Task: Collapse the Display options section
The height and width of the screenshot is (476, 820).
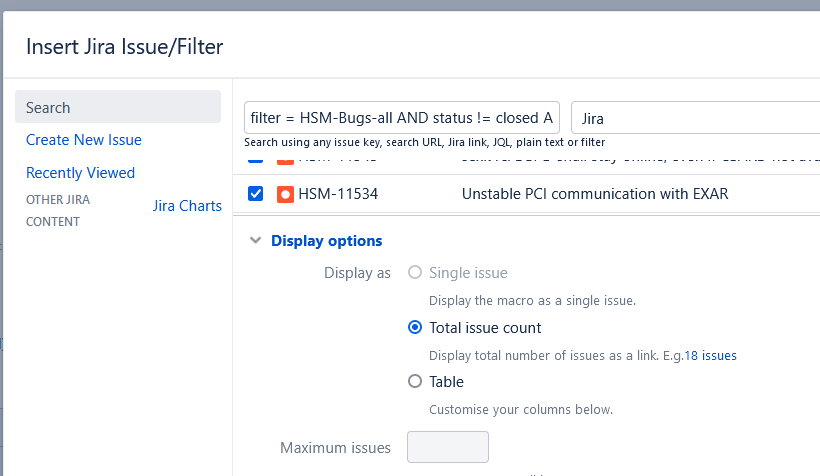Action: tap(255, 241)
